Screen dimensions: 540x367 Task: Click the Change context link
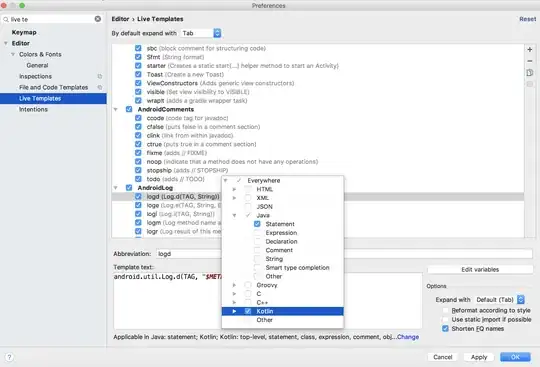(x=408, y=337)
